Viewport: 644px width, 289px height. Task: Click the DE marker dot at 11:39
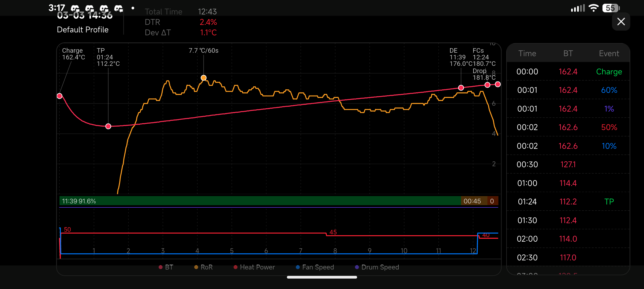click(461, 88)
